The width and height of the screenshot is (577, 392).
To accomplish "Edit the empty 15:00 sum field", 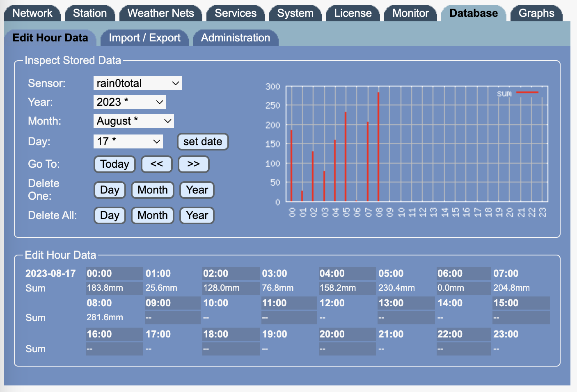I will [x=521, y=317].
